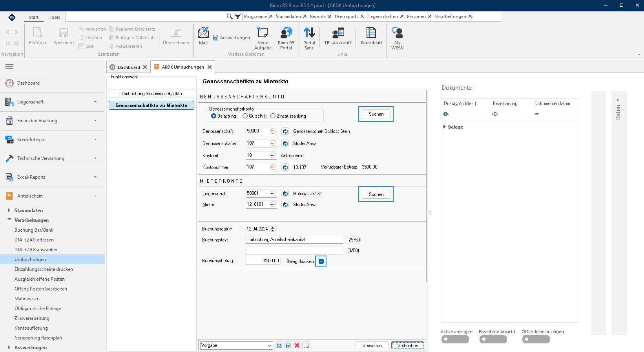Click the filter funnel icon

(x=238, y=16)
